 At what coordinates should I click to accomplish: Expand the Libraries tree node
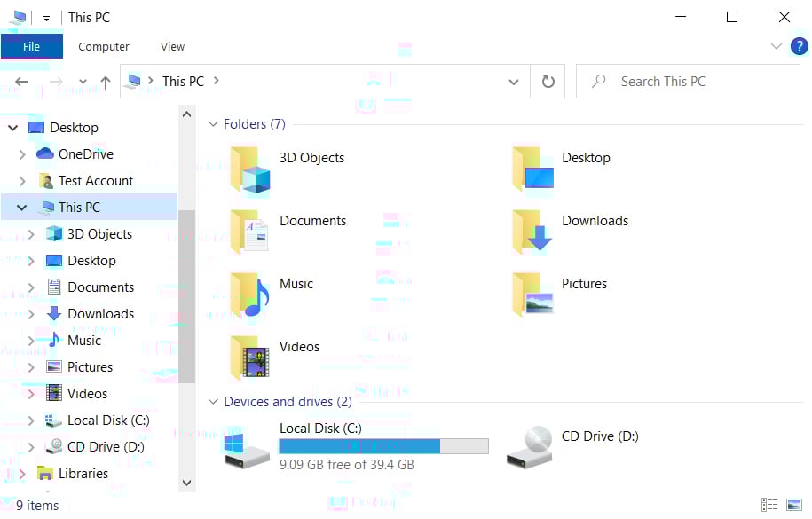click(22, 474)
